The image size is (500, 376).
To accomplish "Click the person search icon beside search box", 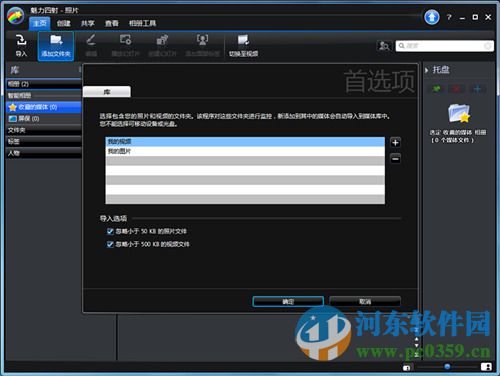I will point(384,46).
